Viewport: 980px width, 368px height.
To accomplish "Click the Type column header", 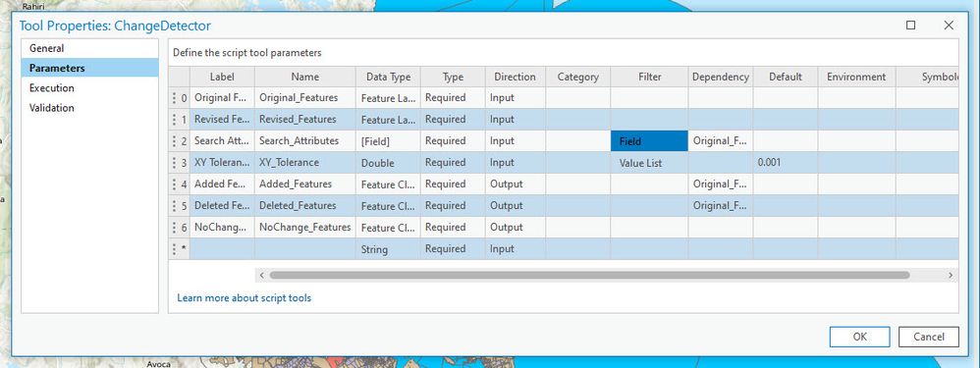I will click(453, 77).
